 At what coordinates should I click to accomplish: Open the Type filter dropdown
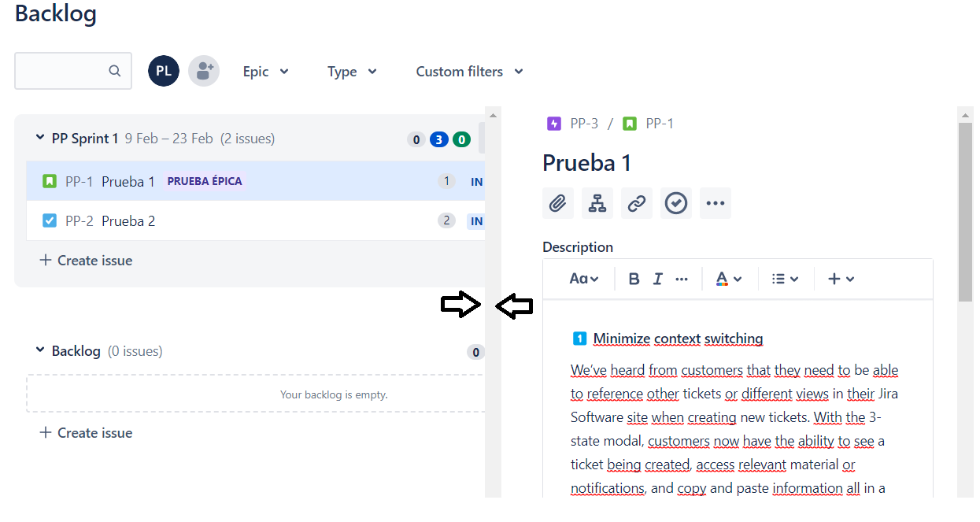(352, 72)
